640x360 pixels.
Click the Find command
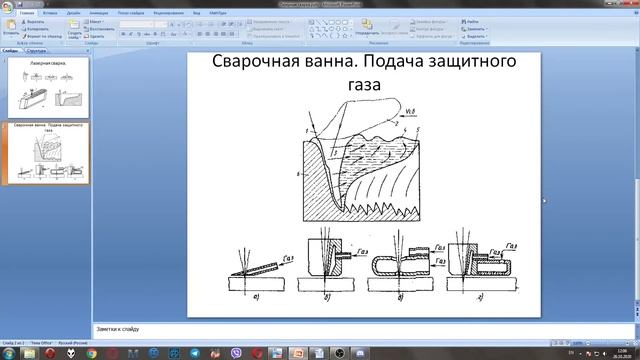[x=470, y=22]
